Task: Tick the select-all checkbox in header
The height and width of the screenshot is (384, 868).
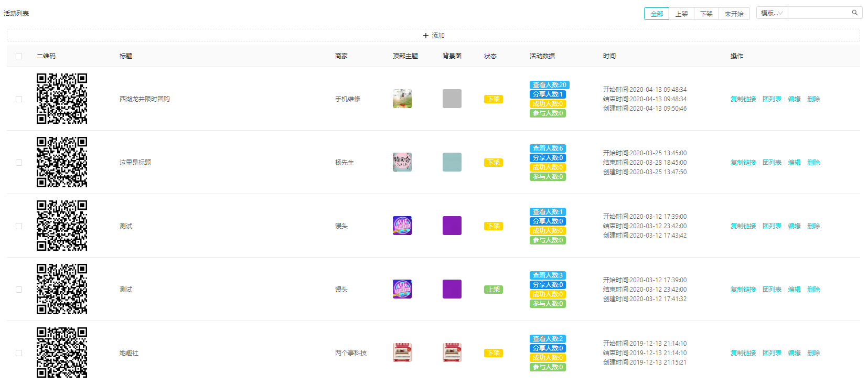Action: pyautogui.click(x=19, y=56)
